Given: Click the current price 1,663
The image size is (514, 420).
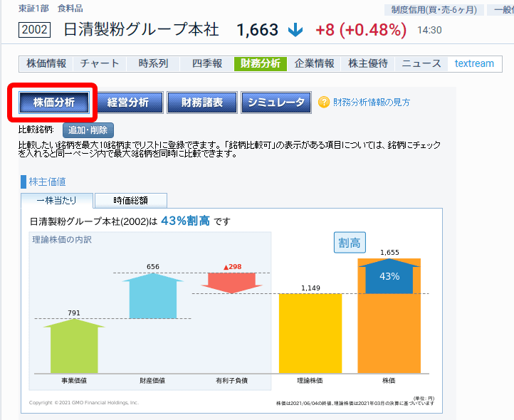Looking at the screenshot, I should tap(257, 30).
